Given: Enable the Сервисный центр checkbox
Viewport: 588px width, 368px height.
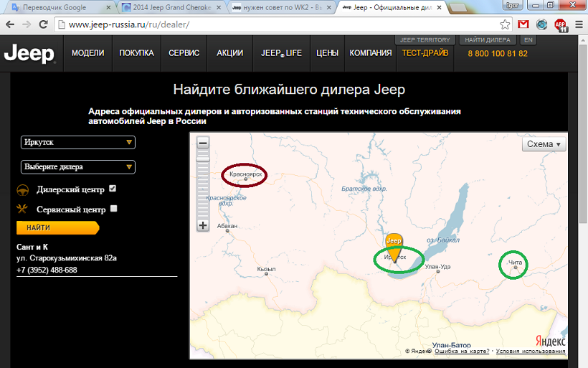Looking at the screenshot, I should 113,209.
